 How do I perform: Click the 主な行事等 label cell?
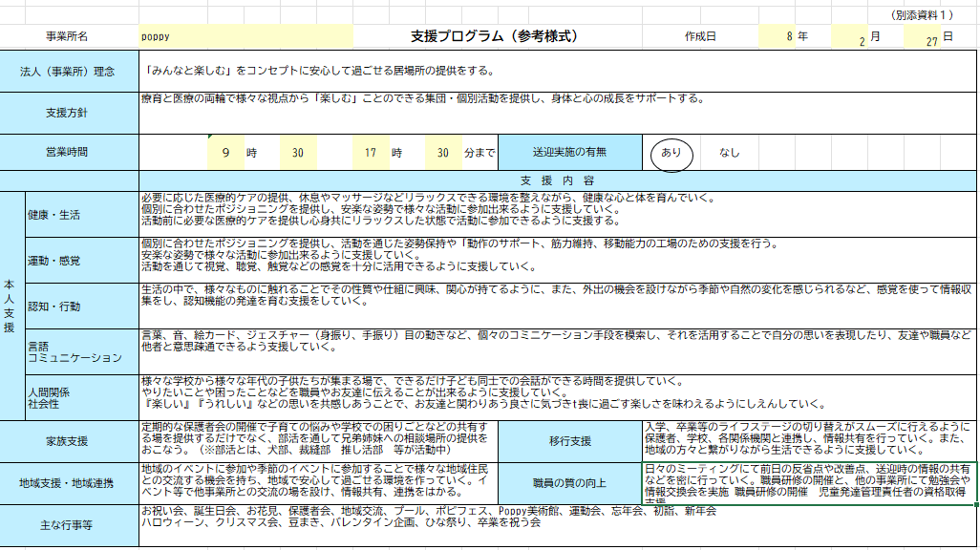coord(70,524)
